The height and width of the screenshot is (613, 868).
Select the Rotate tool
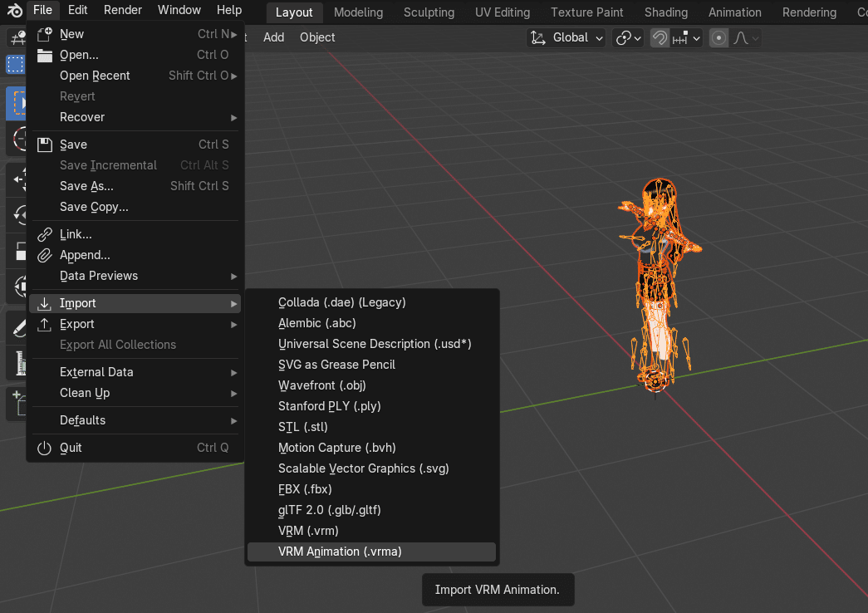15,214
